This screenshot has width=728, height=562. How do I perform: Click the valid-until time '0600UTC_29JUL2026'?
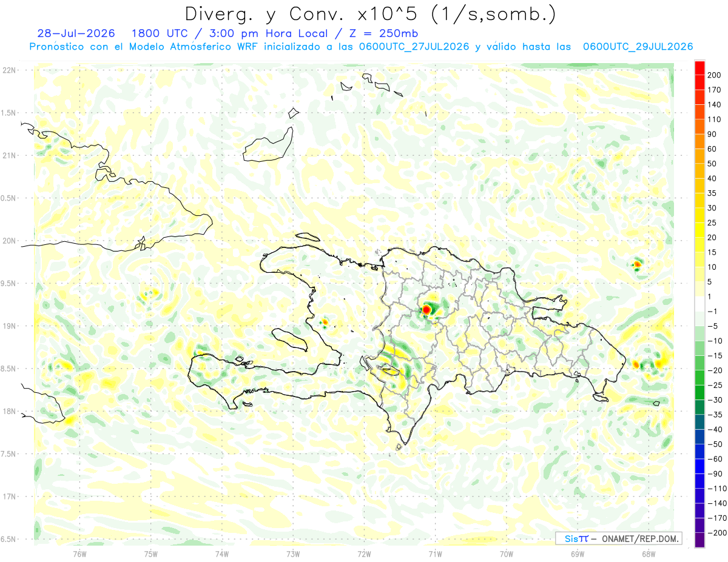point(638,47)
